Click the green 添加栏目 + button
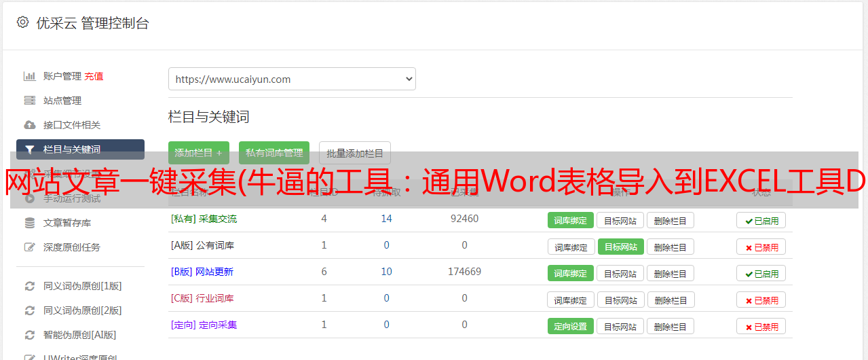Screen dimensions: 868x360 click(x=199, y=154)
